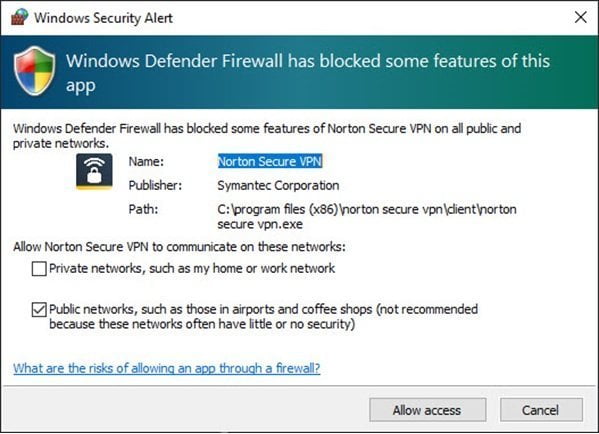
Task: Click the Name: field label
Action: click(146, 162)
